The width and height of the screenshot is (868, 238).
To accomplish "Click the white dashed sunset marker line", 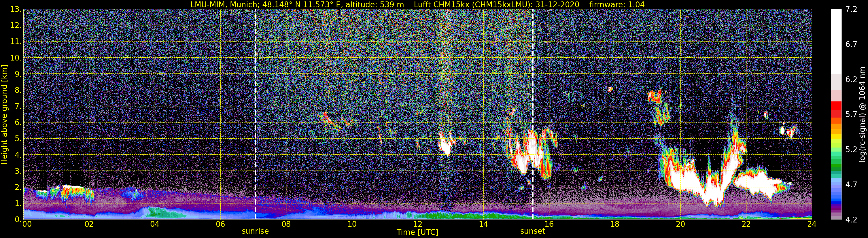I will tap(532, 114).
